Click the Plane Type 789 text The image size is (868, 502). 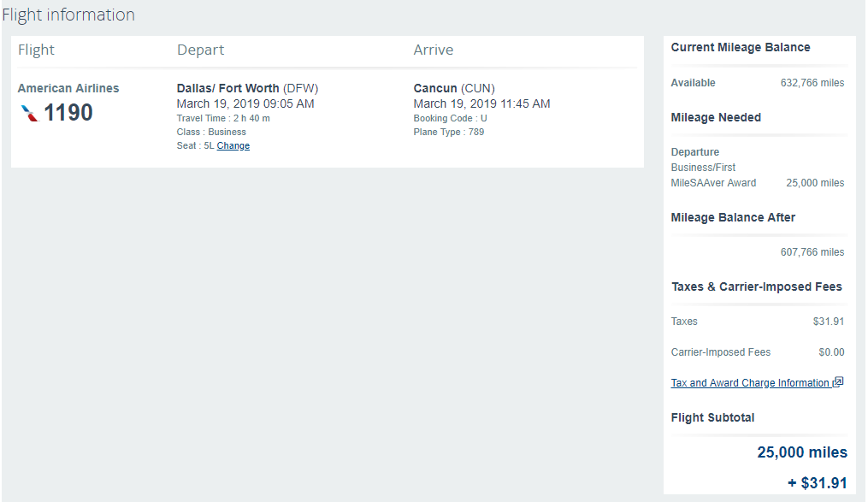(x=448, y=133)
